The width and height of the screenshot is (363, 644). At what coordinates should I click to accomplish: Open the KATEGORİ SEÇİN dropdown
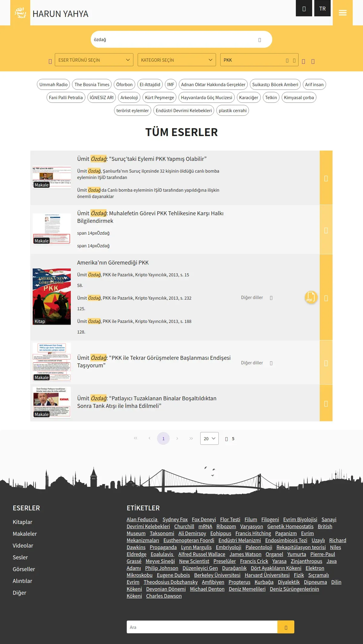pos(177,60)
